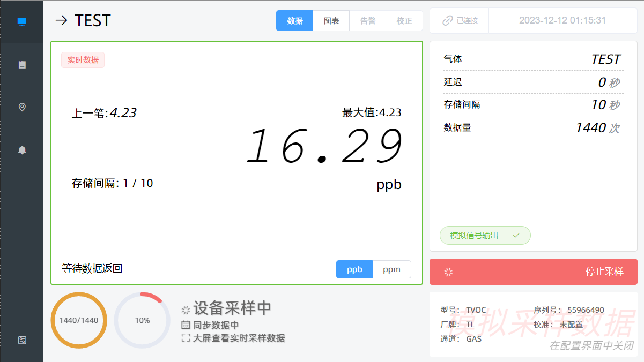The image size is (644, 362).
Task: Open the bell alarm sidebar icon
Action: tap(22, 150)
